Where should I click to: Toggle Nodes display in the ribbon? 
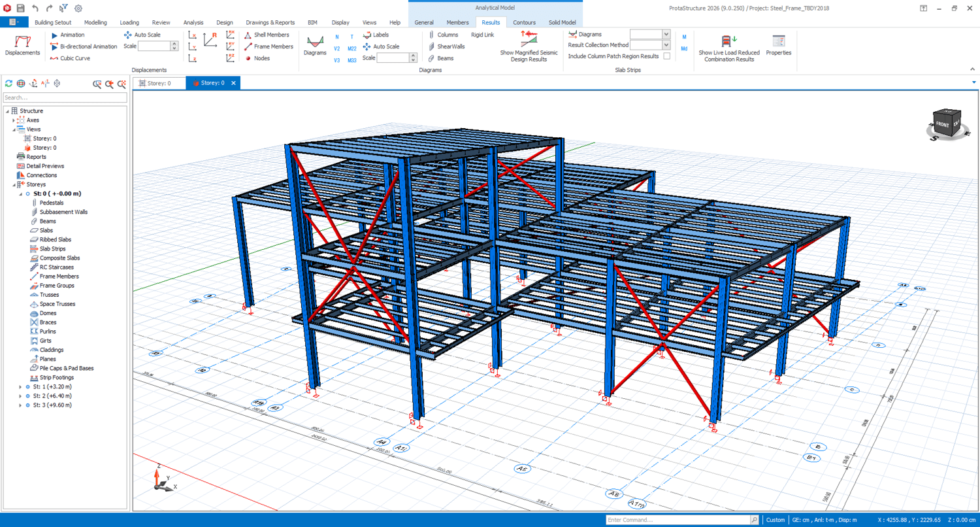[257, 58]
